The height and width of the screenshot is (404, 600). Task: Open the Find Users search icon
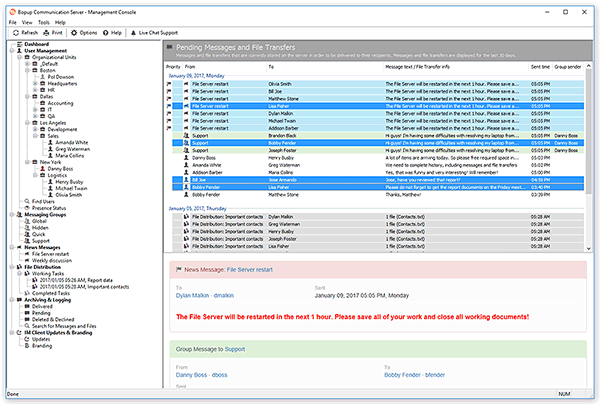pyautogui.click(x=27, y=201)
